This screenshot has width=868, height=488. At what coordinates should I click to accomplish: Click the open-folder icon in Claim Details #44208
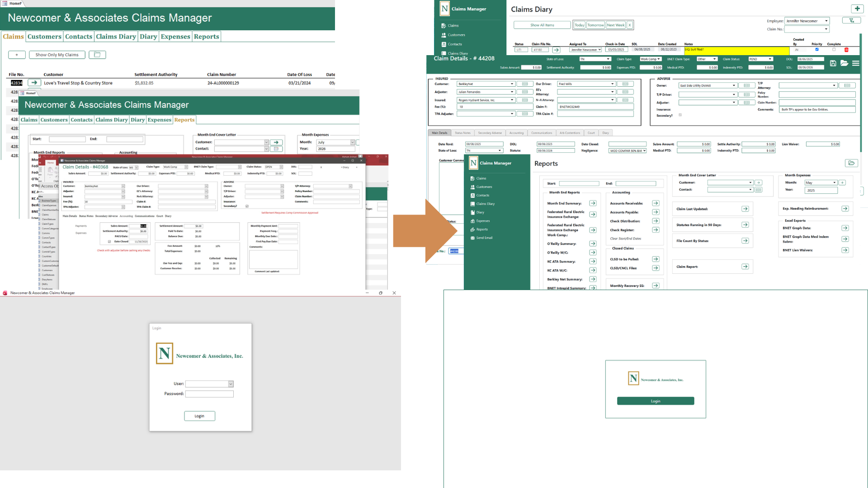pyautogui.click(x=844, y=63)
